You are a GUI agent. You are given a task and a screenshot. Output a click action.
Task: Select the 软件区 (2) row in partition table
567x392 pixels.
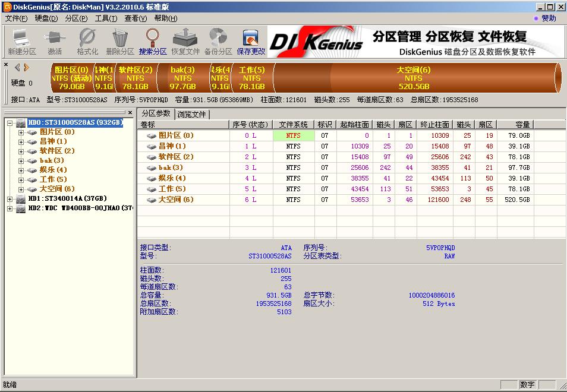(x=336, y=157)
